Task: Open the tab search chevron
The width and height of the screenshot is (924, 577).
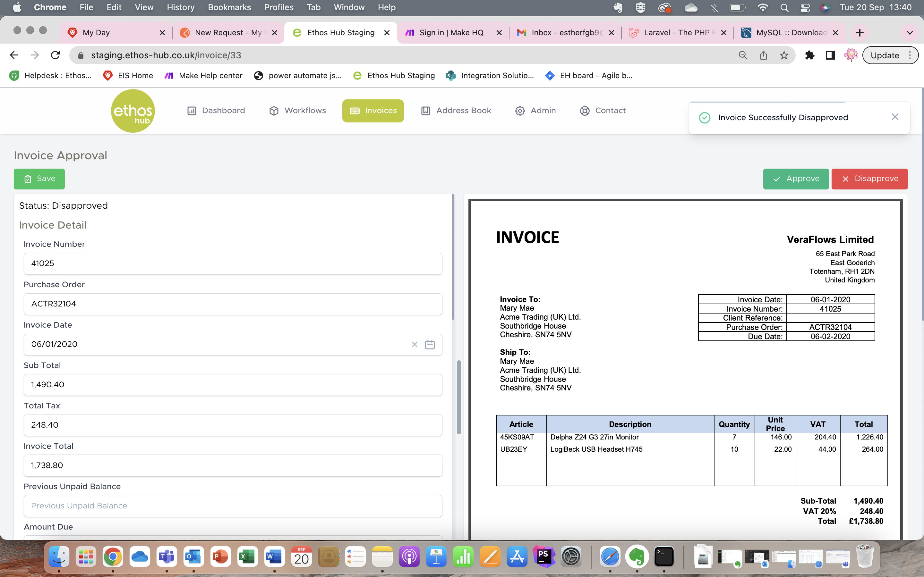Action: (x=910, y=32)
